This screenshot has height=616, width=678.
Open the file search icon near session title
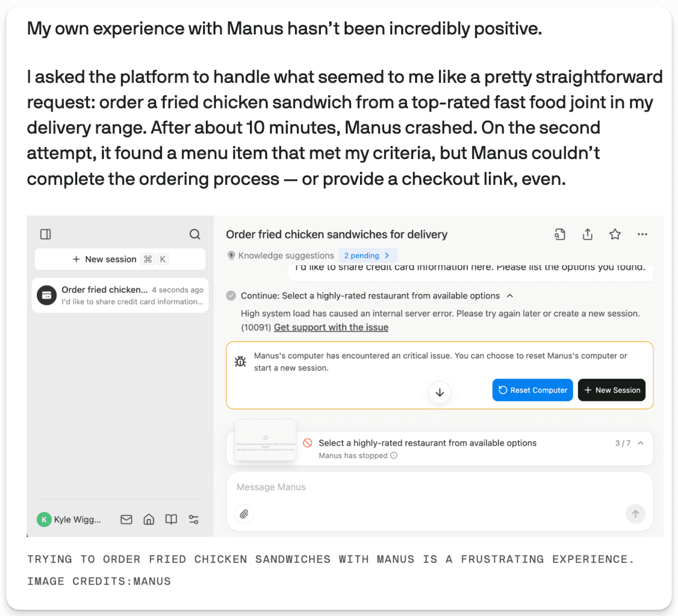[x=560, y=234]
